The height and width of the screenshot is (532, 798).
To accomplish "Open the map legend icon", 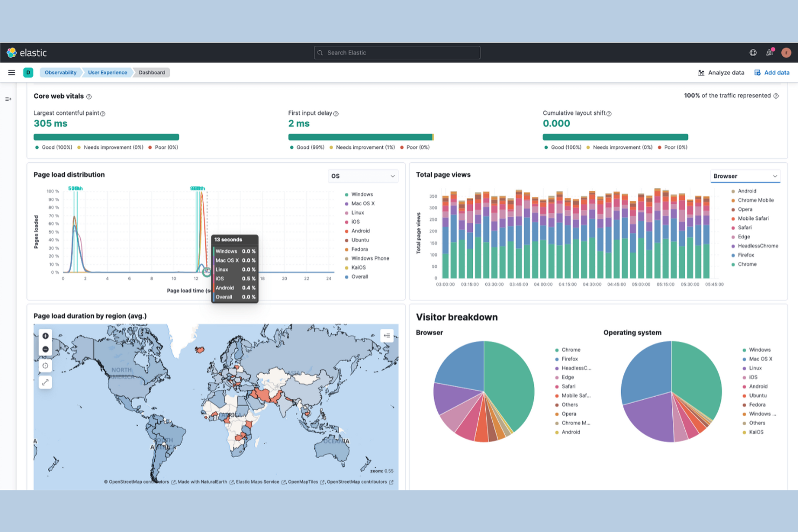I will point(387,335).
